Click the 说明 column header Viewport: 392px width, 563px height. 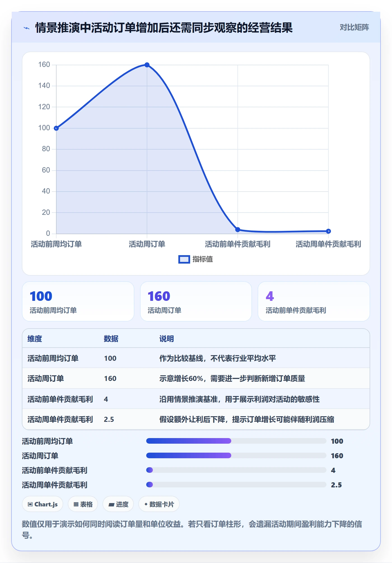(x=167, y=339)
